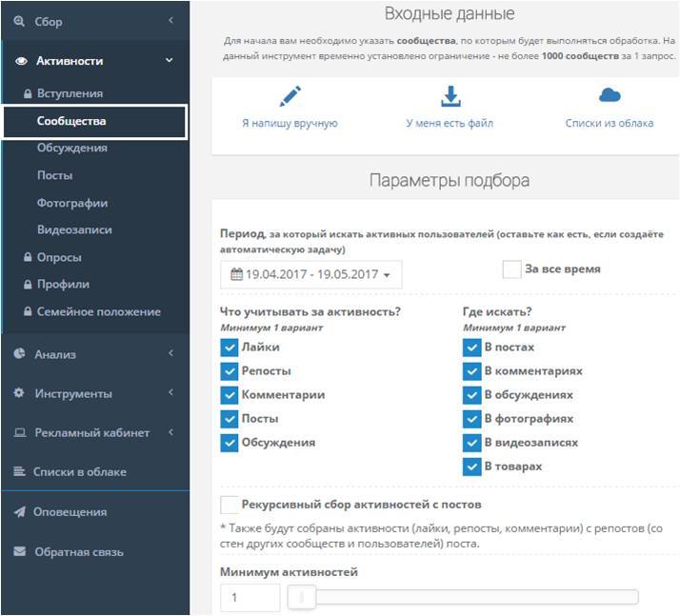
Task: Click the minimum activities number field
Action: [250, 598]
